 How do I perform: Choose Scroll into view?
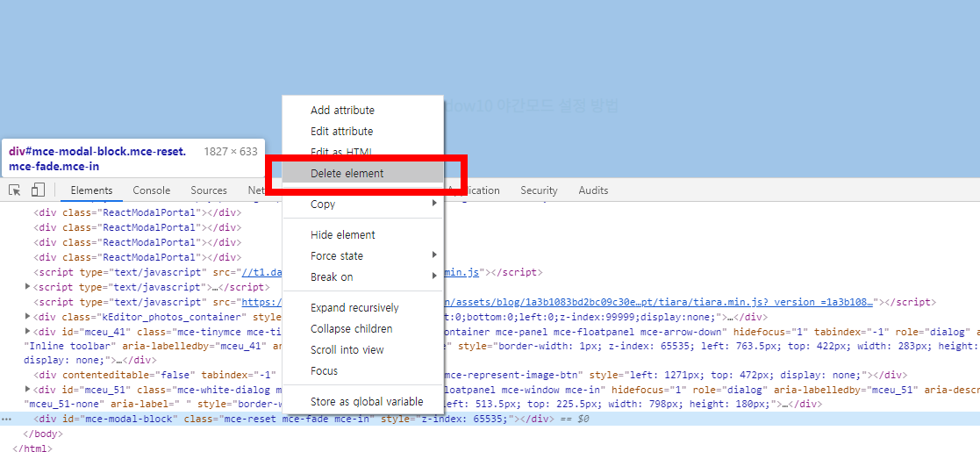click(x=362, y=349)
